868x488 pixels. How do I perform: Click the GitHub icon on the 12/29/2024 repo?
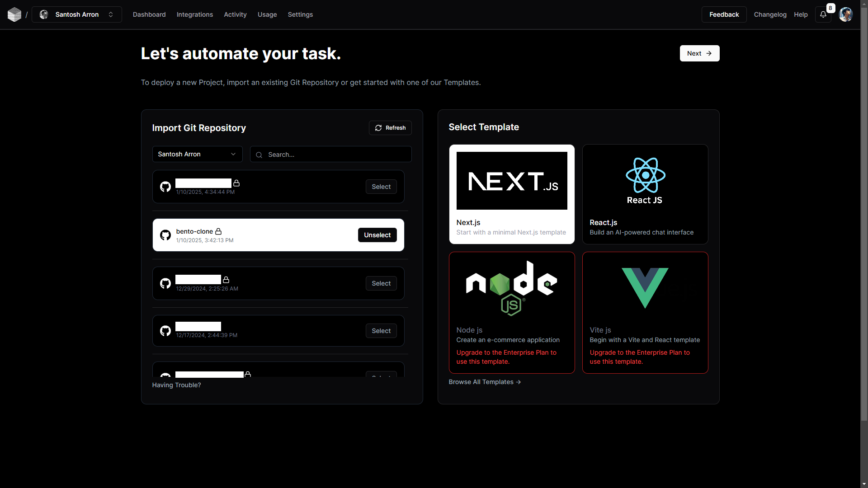point(165,283)
